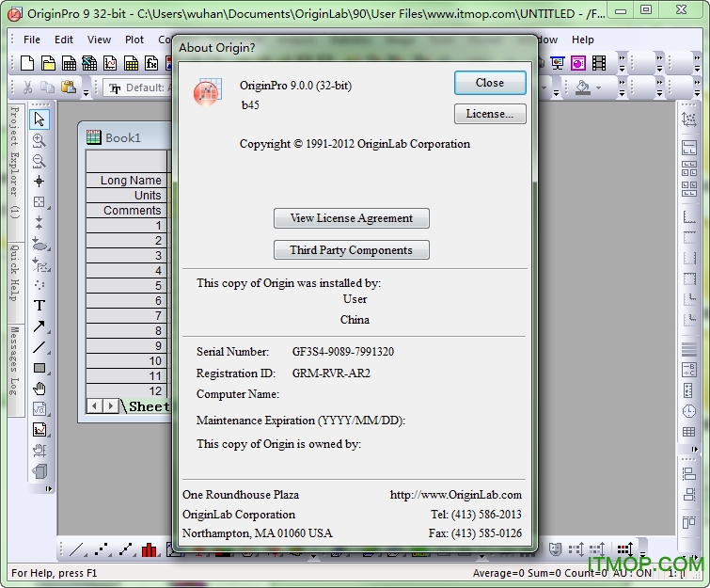Click the Units row header in Book1
710x588 pixels.
click(126, 195)
